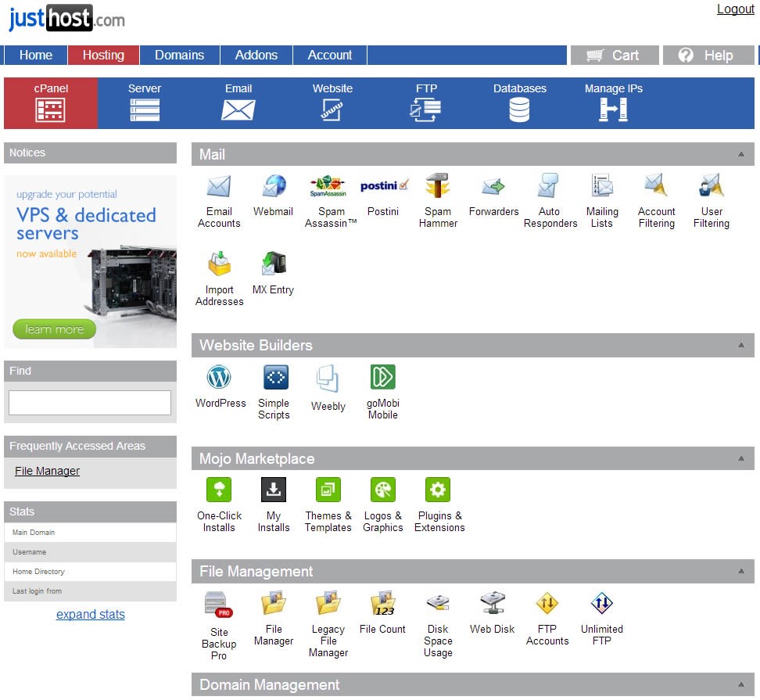Open Mailing Lists
This screenshot has width=760, height=700.
(603, 185)
